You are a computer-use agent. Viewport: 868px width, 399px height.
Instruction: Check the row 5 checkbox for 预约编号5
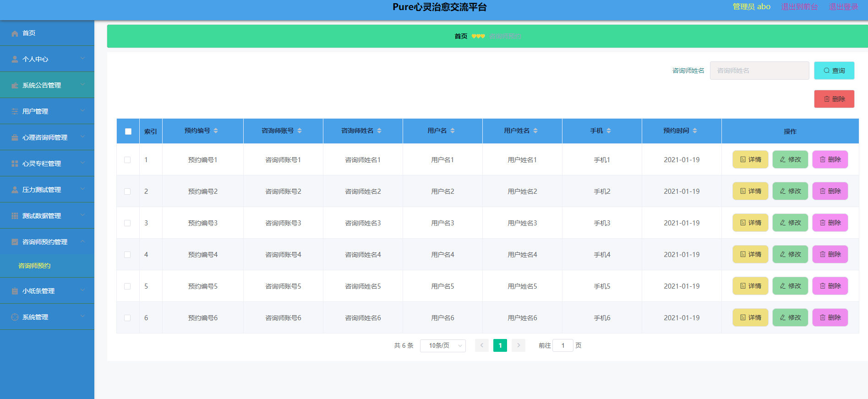(127, 286)
